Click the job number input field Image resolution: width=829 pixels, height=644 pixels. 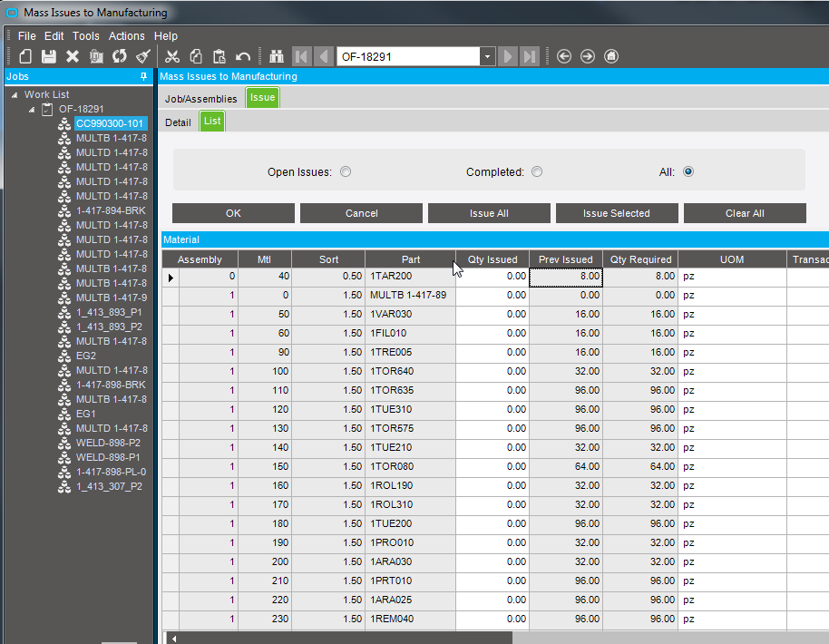408,56
